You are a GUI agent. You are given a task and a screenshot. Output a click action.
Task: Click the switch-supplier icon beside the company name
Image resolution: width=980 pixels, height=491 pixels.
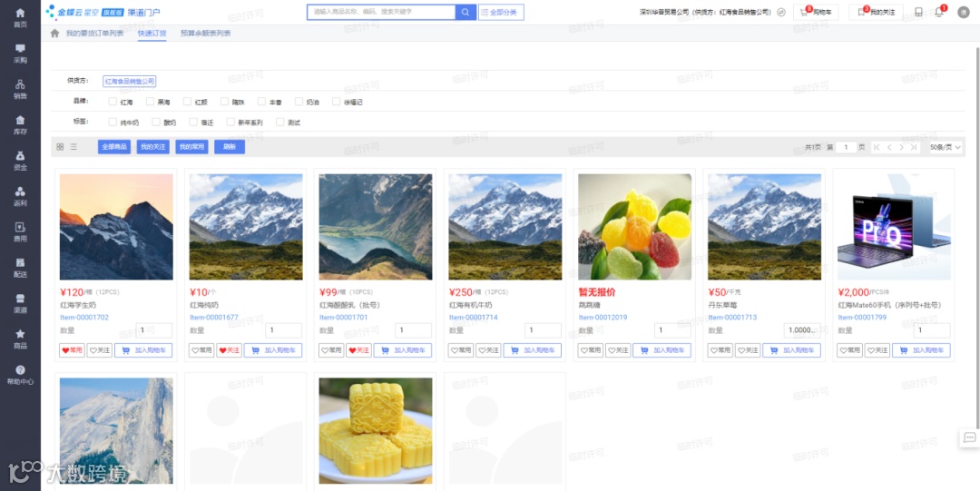[x=781, y=12]
